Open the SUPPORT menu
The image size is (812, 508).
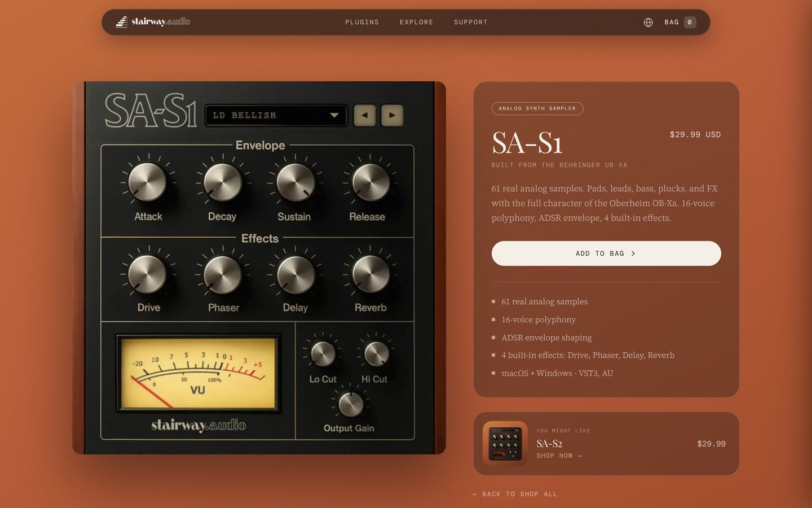(x=471, y=22)
